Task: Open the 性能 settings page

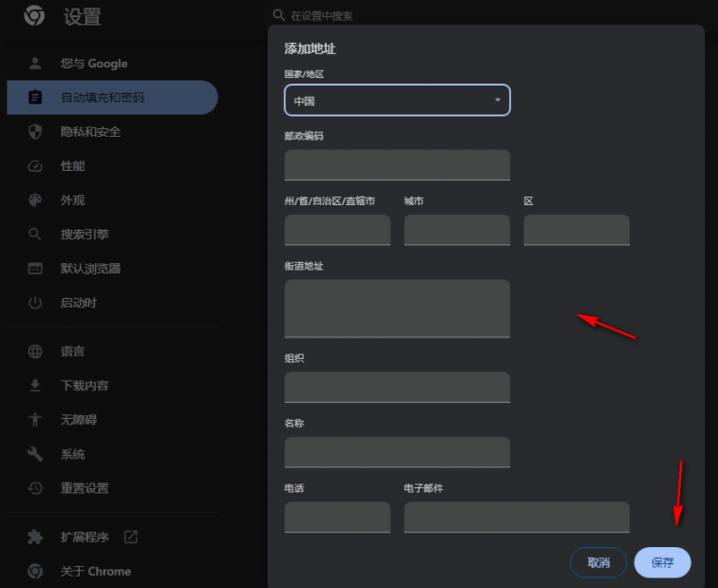Action: (112, 166)
